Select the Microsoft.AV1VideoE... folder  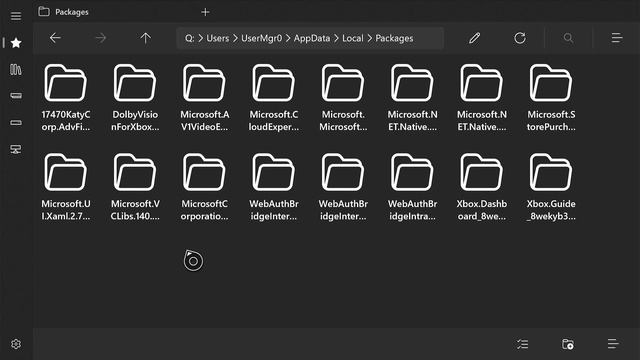(x=204, y=98)
